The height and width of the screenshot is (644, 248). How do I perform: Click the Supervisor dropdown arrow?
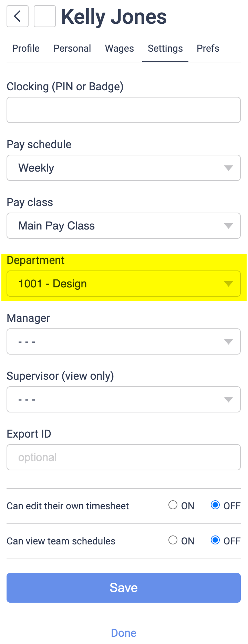click(x=228, y=399)
